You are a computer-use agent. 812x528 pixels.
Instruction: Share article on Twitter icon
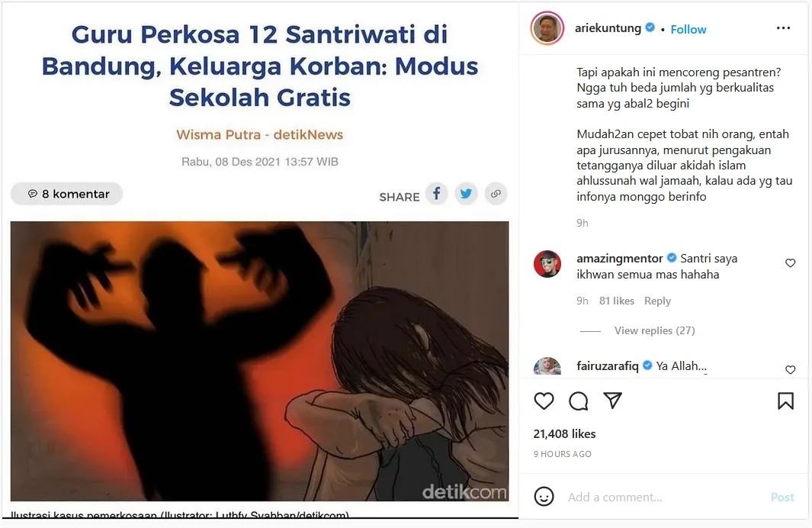click(x=466, y=195)
